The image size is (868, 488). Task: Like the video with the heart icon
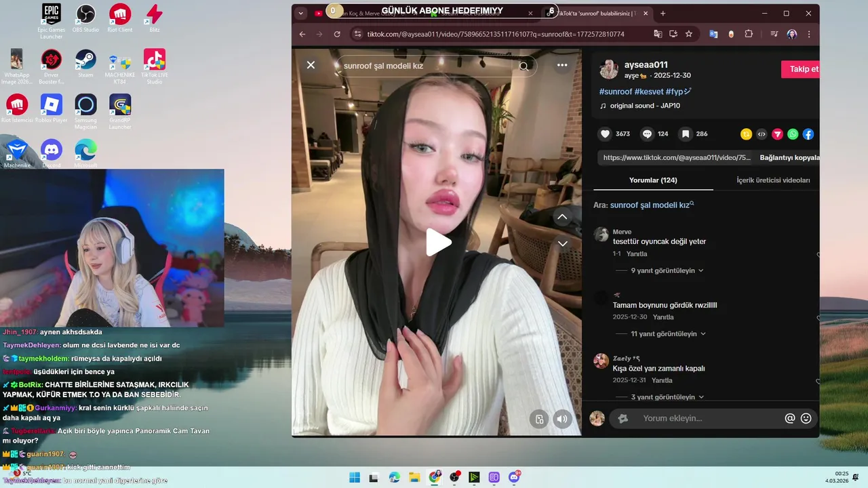click(x=605, y=134)
